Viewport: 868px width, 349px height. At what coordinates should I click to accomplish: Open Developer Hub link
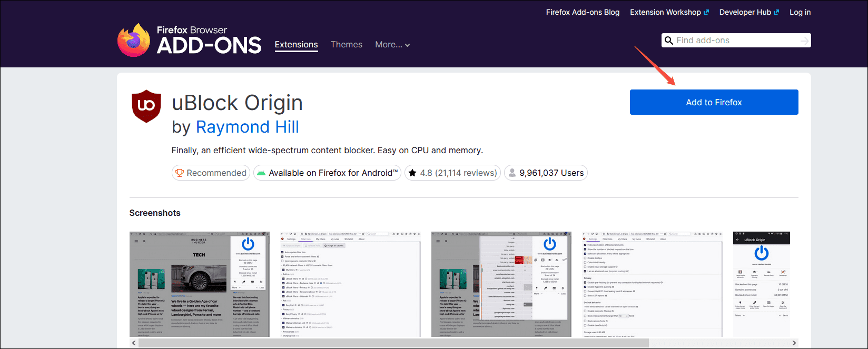(749, 12)
